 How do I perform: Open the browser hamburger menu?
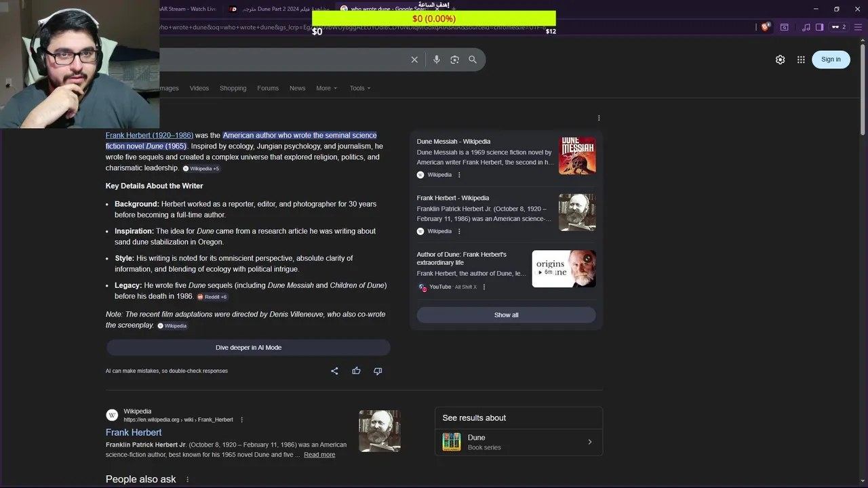click(x=856, y=27)
